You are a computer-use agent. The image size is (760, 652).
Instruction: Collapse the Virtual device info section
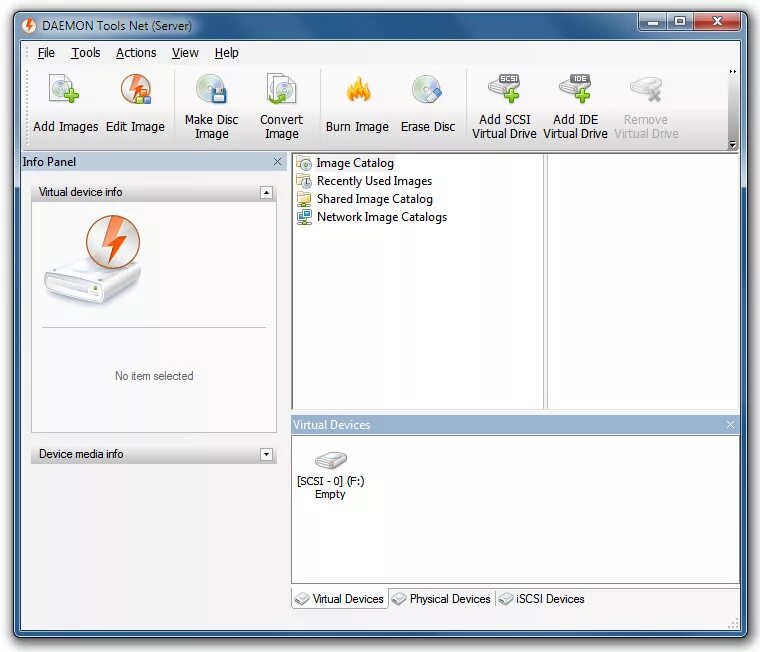[266, 192]
